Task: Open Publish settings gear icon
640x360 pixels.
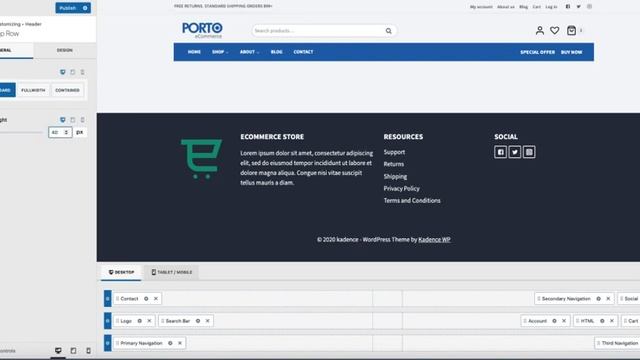Action: coord(85,8)
